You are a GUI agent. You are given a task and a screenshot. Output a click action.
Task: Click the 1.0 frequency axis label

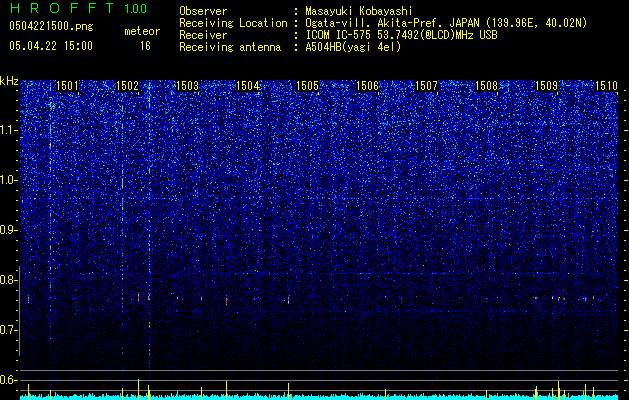click(9, 180)
